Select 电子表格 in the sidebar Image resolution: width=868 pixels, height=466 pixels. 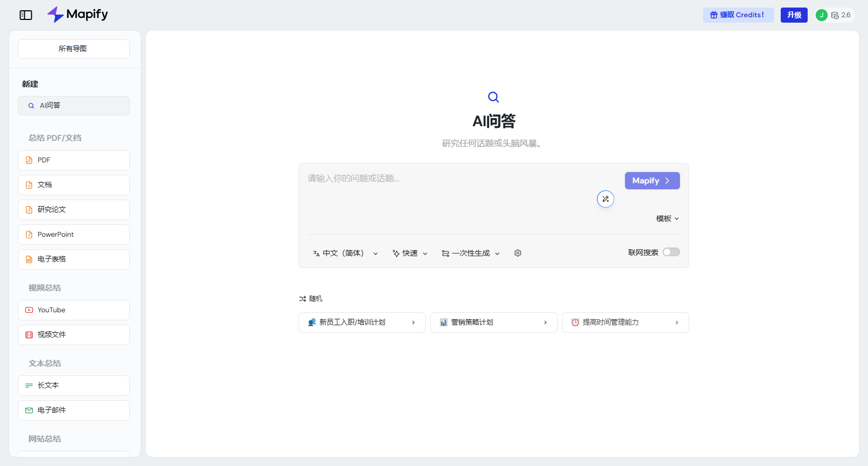pyautogui.click(x=74, y=259)
